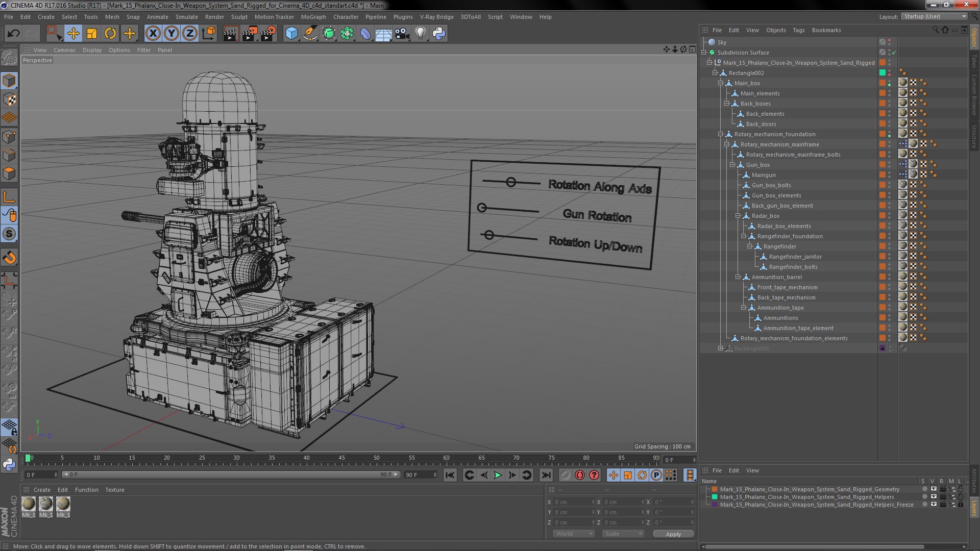Add a Cube primitive object
The height and width of the screenshot is (551, 980).
291,34
